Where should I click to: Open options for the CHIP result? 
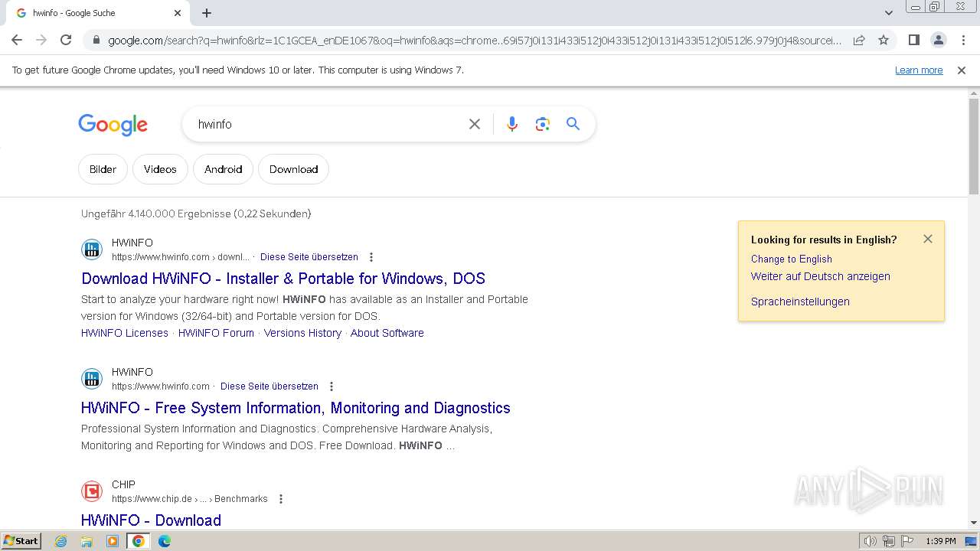[281, 499]
